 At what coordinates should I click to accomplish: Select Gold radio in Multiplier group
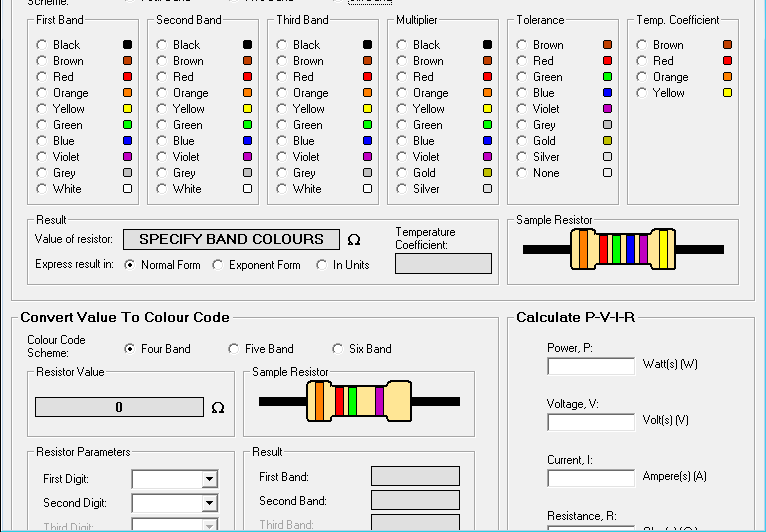(x=402, y=173)
